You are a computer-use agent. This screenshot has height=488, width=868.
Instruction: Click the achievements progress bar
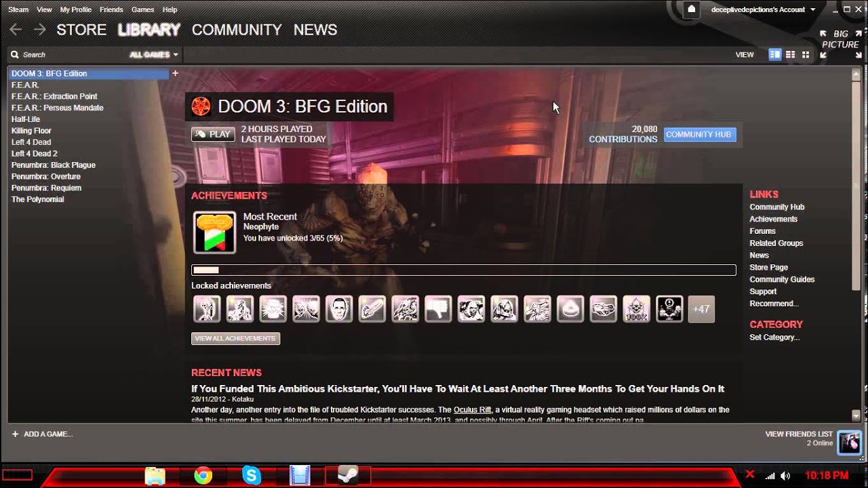pyautogui.click(x=464, y=270)
